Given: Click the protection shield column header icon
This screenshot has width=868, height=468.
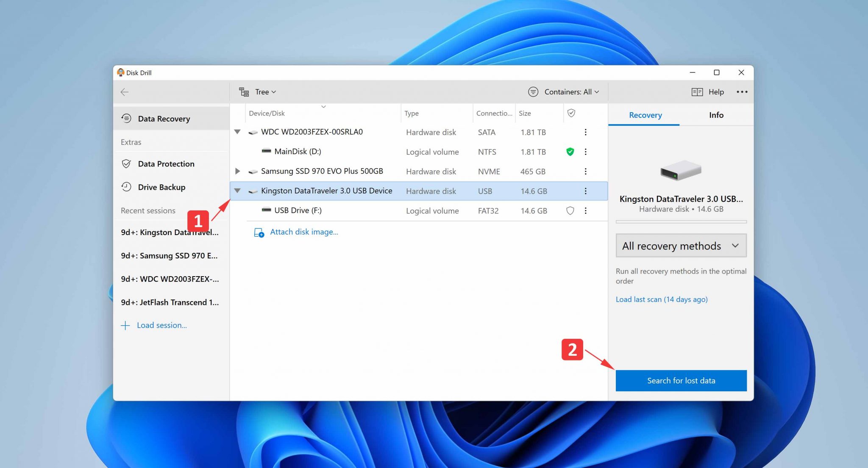Looking at the screenshot, I should (x=571, y=113).
